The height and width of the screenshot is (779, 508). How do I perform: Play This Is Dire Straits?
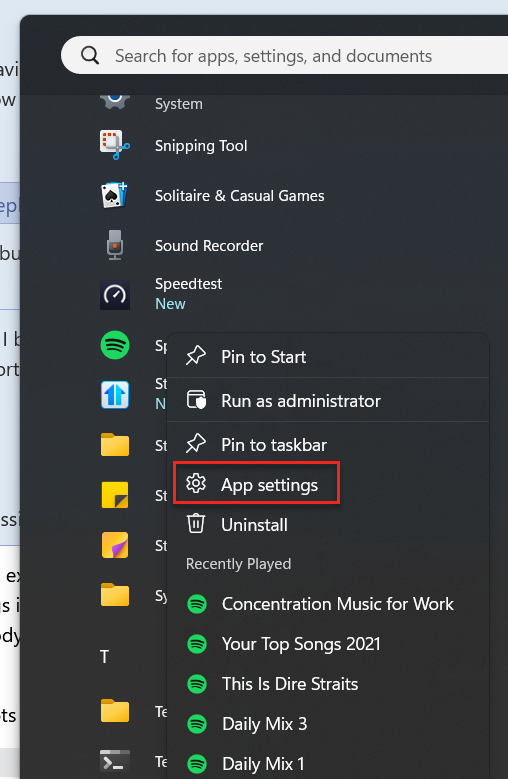tap(328, 684)
